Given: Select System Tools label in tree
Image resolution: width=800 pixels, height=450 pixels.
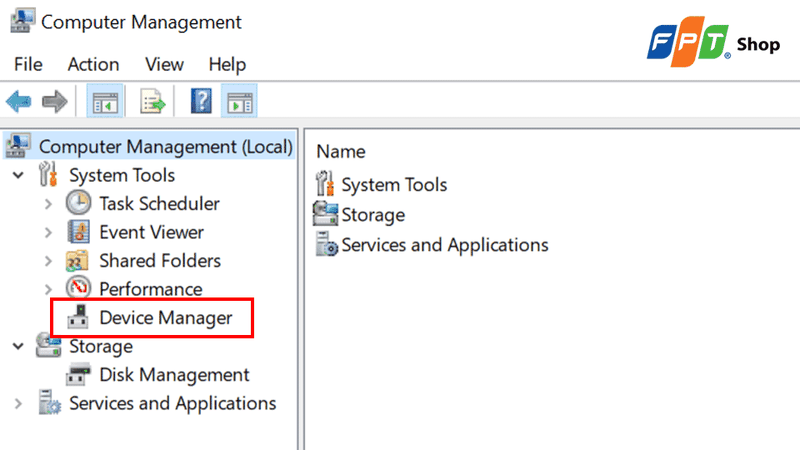Looking at the screenshot, I should pos(122,176).
